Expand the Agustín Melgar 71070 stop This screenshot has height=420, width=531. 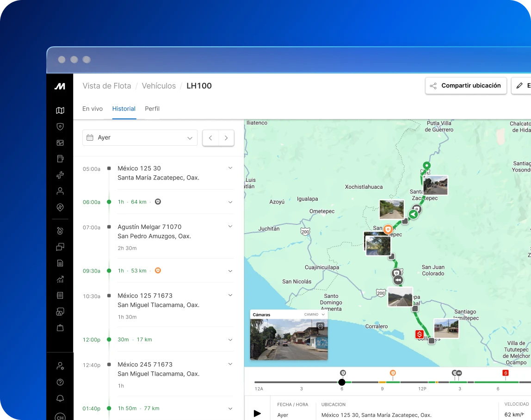[230, 227]
